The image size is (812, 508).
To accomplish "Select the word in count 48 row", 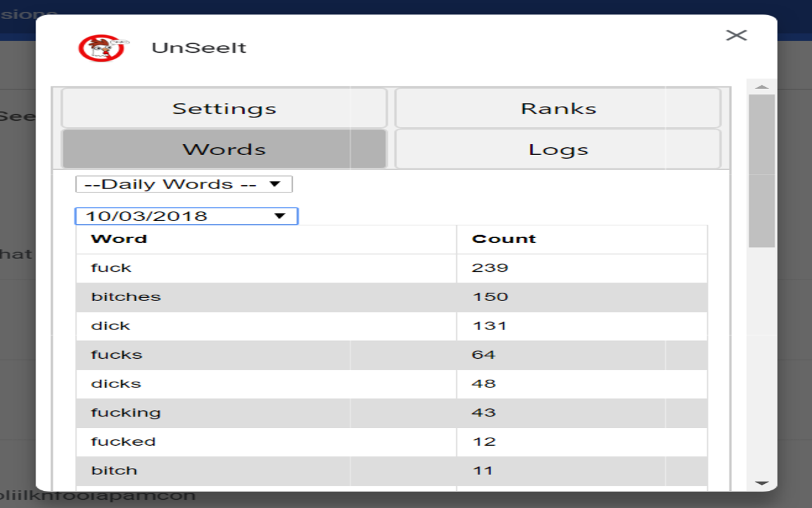I will (116, 384).
